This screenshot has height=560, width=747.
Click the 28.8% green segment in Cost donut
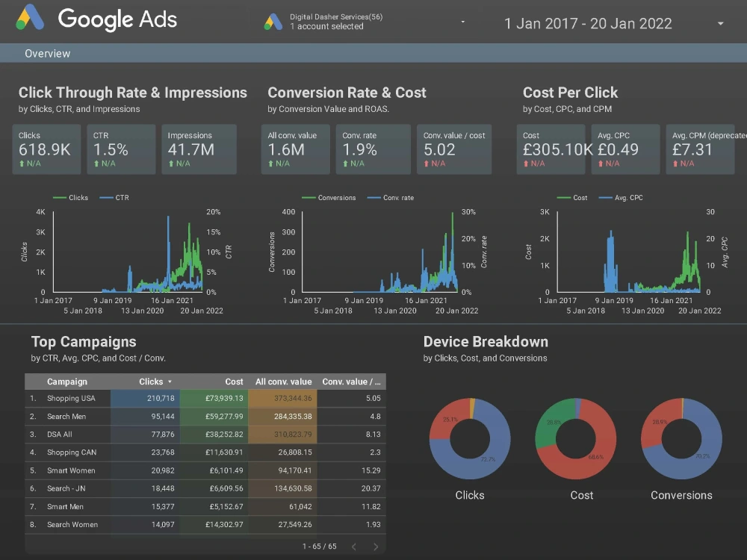coord(553,421)
